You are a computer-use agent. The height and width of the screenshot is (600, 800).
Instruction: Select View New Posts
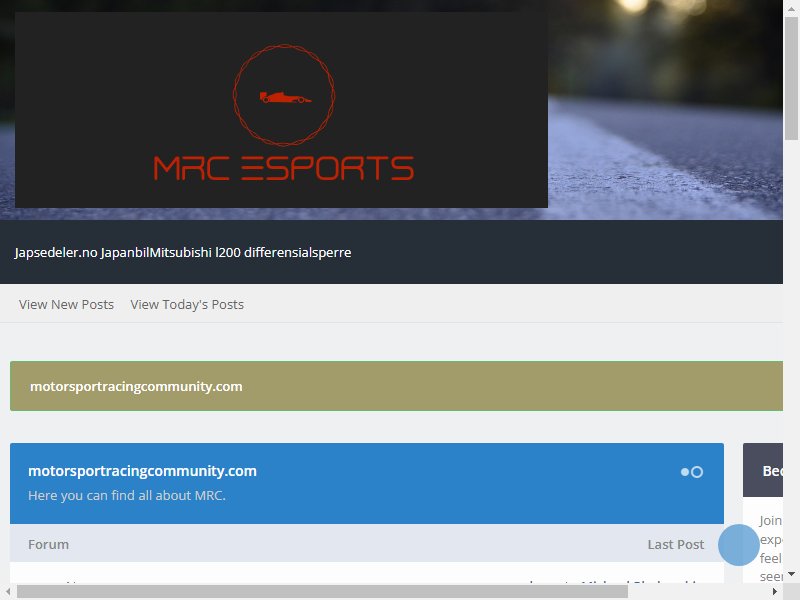coord(66,305)
